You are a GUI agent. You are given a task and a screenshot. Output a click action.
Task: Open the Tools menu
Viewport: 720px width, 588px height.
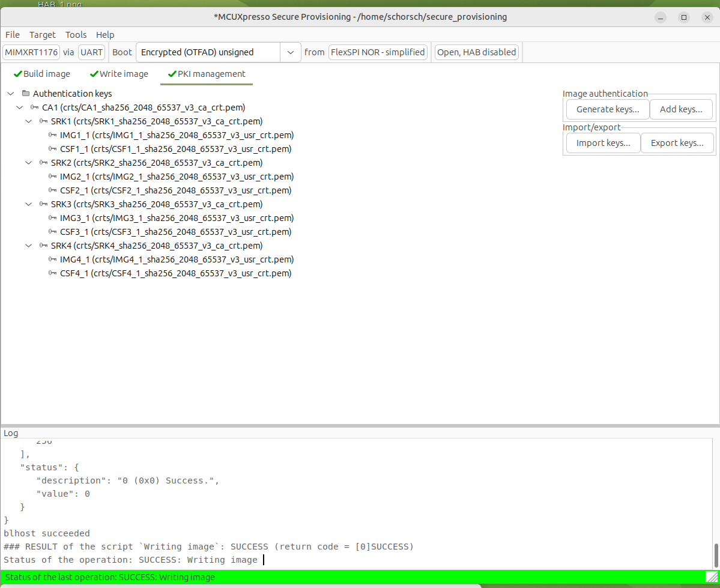(x=76, y=34)
